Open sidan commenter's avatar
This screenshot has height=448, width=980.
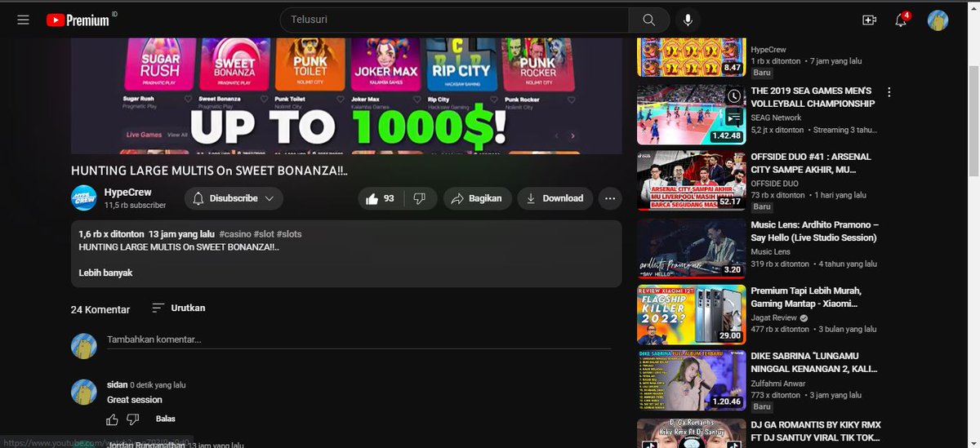tap(85, 392)
